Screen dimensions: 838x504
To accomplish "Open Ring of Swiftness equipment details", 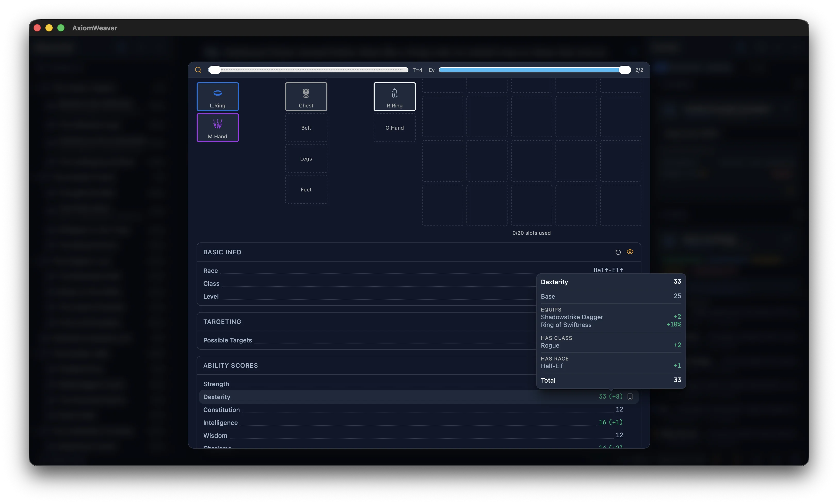I will [566, 325].
